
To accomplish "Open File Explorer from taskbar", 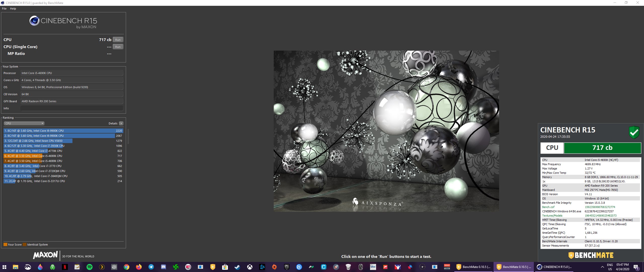I will (x=16, y=267).
